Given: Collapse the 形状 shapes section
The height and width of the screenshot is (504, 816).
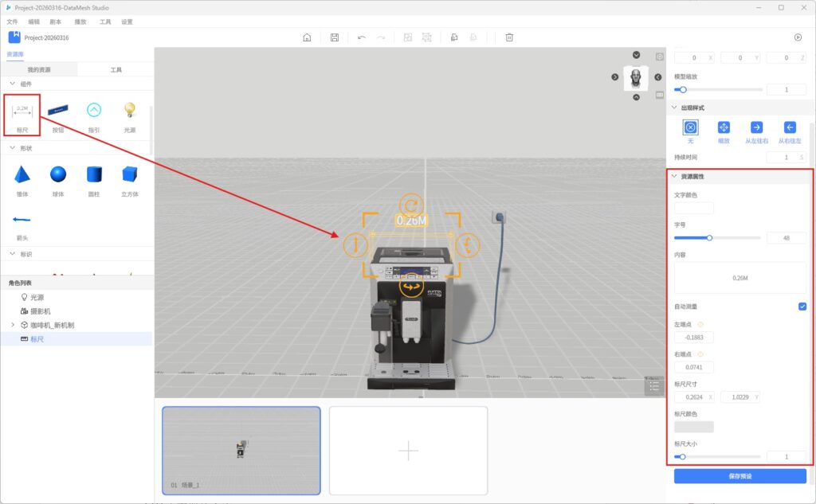Looking at the screenshot, I should point(13,147).
